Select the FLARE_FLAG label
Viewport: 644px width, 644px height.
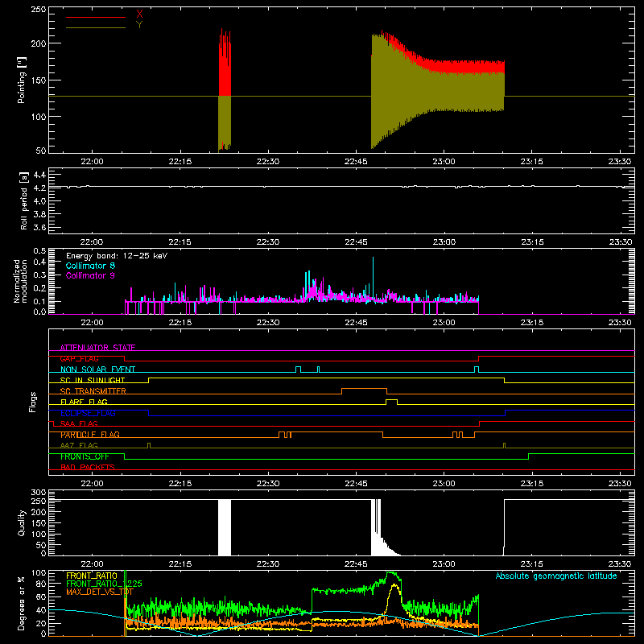pyautogui.click(x=84, y=402)
